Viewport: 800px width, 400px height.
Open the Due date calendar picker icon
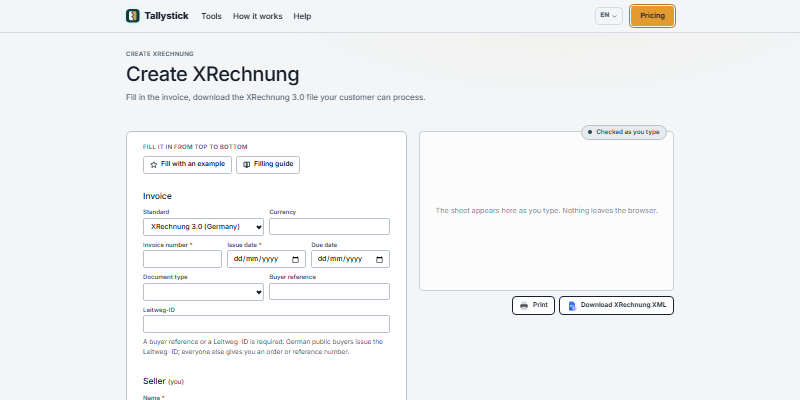[380, 259]
